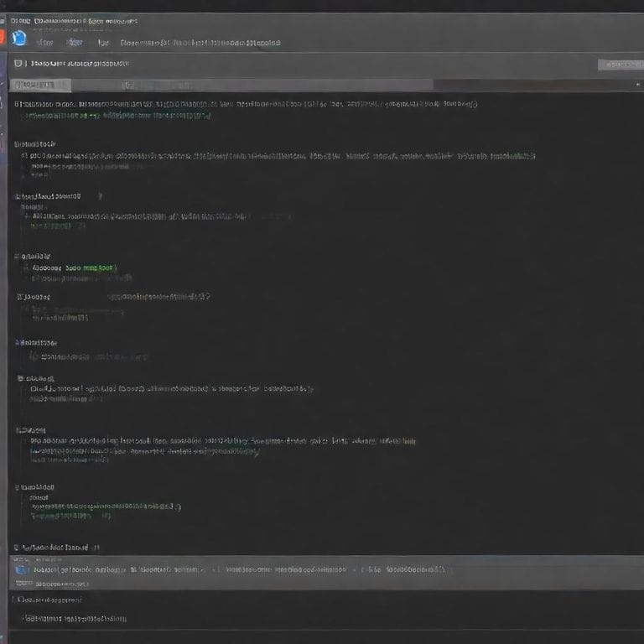Viewport: 644px width, 644px height.
Task: Click the blue round app logo icon
Action: coord(19,39)
